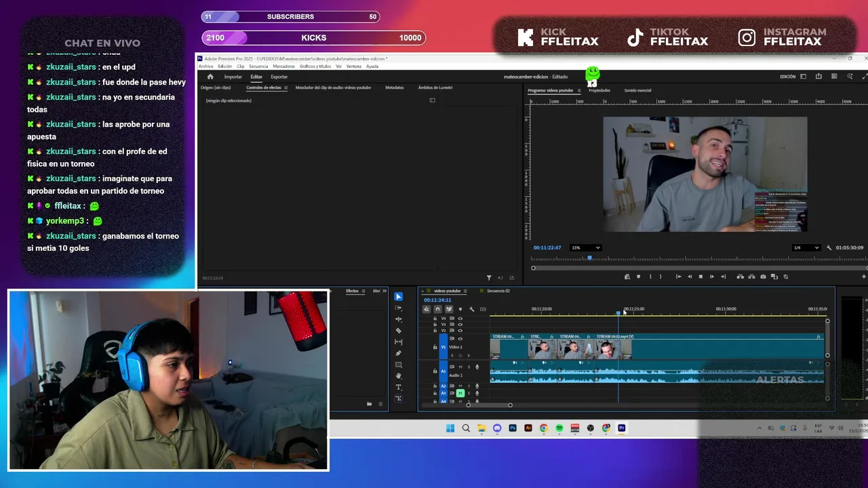
Task: Open videos youtube timeline panel menu
Action: point(465,291)
